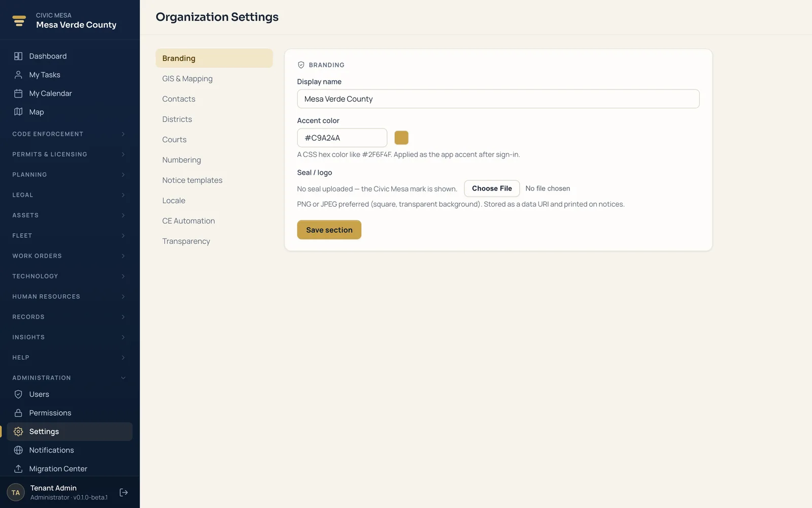This screenshot has height=508, width=812.
Task: Click the Organization Settings page heading
Action: point(217,17)
